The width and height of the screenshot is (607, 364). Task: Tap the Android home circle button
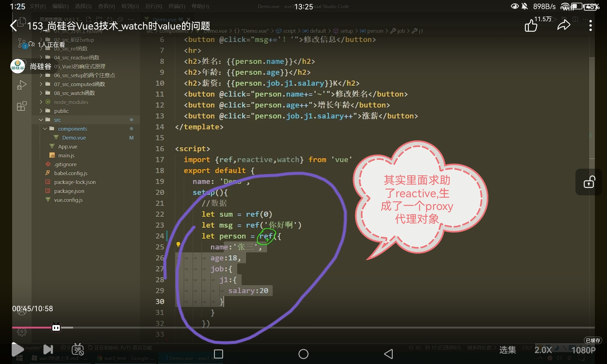click(x=303, y=354)
